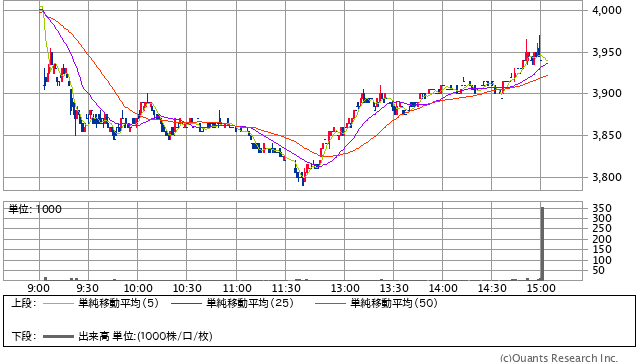
Task: Click the red line swatch for 50-period average
Action: [330, 303]
